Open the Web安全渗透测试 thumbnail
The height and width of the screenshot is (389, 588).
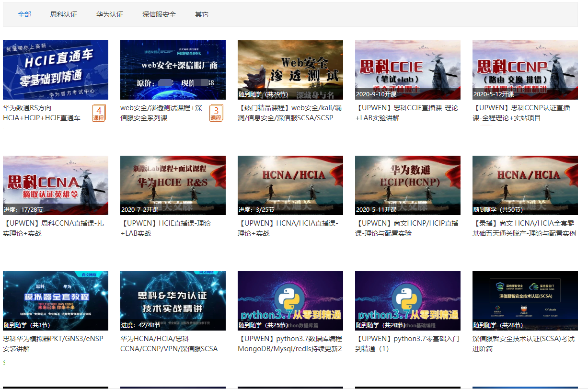coord(290,70)
